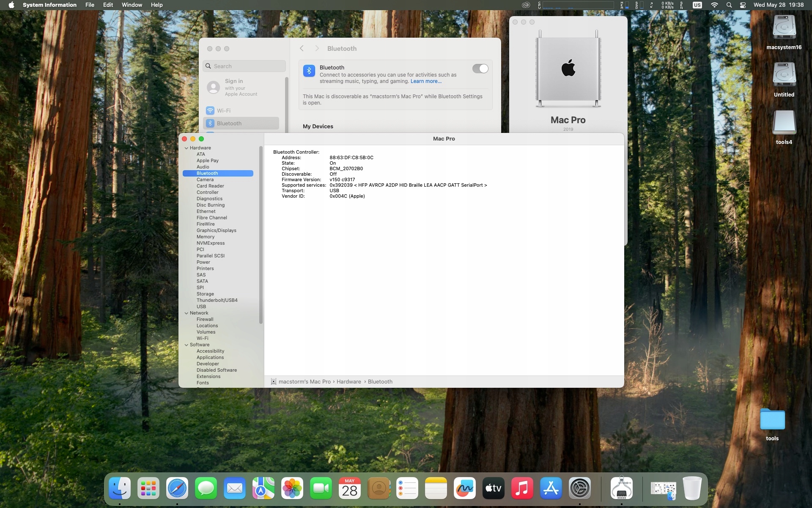Open Safari from the Dock
812x508 pixels.
[x=177, y=488]
